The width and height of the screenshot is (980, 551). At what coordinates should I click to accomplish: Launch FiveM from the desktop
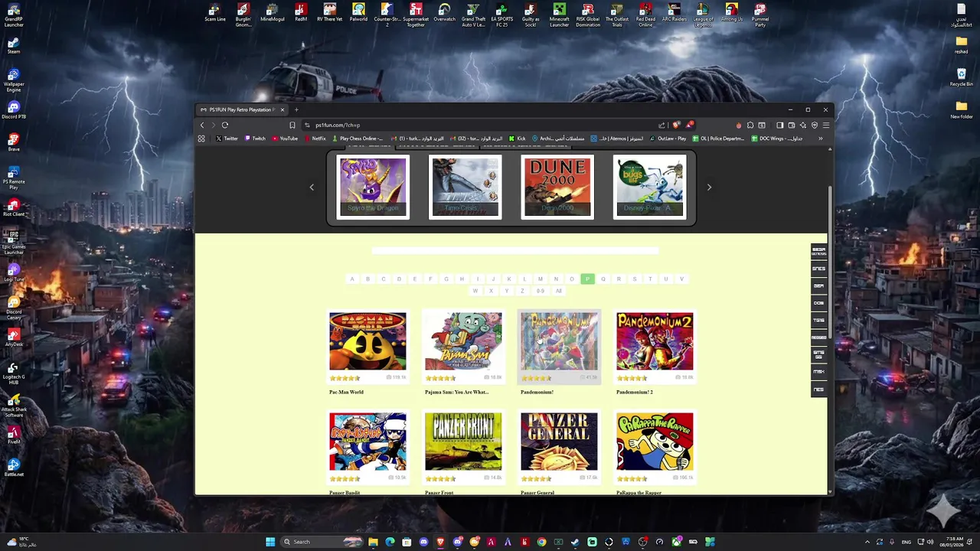(x=14, y=435)
